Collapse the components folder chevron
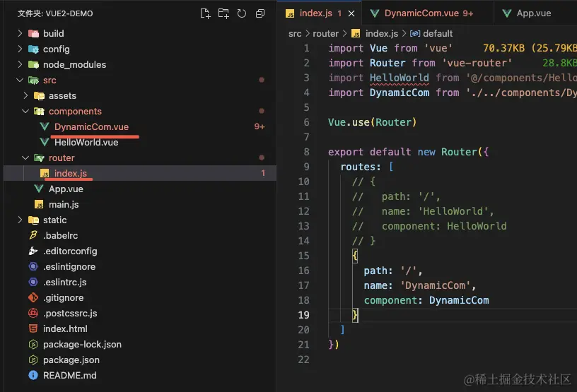Image resolution: width=577 pixels, height=392 pixels. point(25,111)
